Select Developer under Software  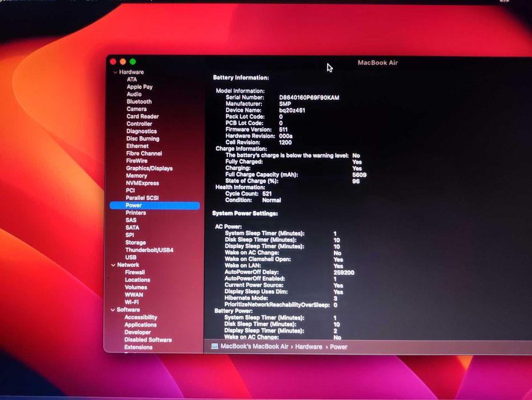point(138,332)
